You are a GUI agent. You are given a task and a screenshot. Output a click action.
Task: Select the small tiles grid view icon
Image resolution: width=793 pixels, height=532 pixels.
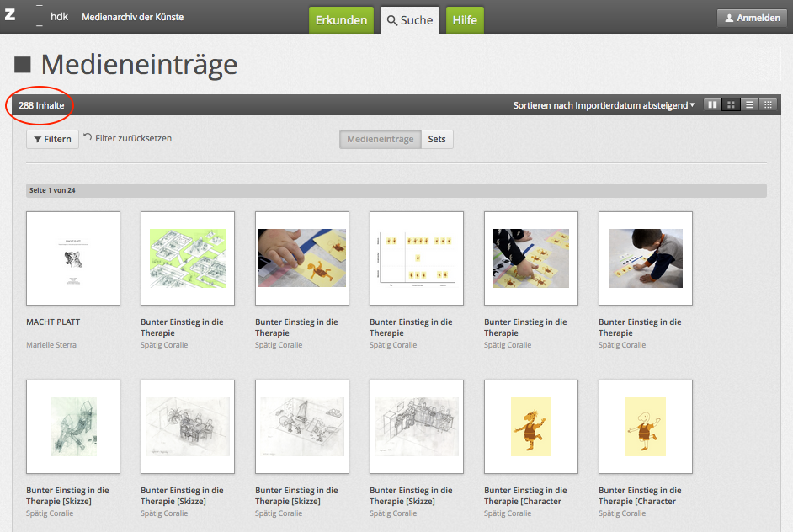(x=767, y=105)
